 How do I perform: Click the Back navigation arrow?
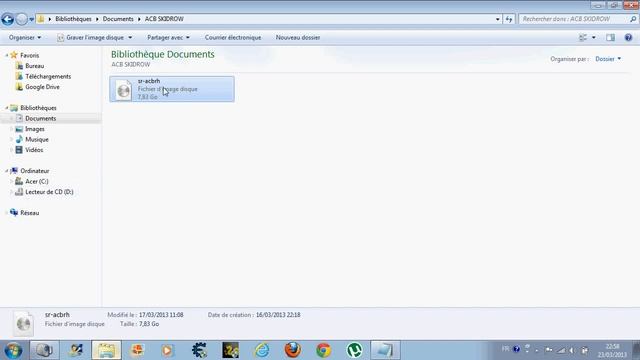tap(8, 19)
